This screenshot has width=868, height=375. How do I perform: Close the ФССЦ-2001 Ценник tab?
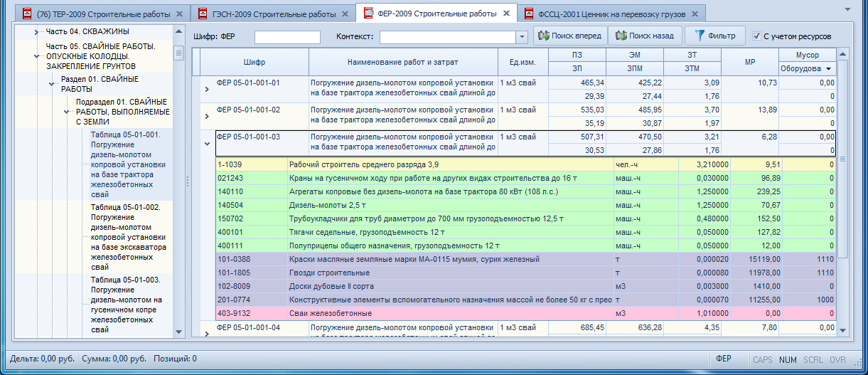pyautogui.click(x=693, y=14)
